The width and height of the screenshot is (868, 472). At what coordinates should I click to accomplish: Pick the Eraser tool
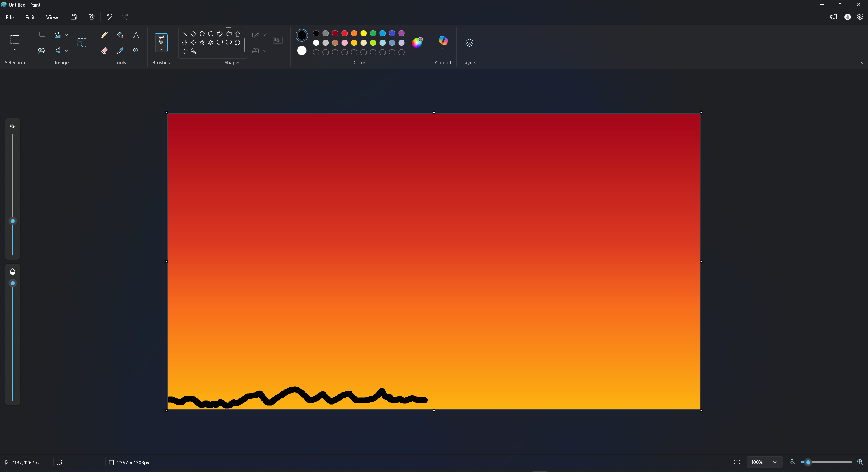click(x=104, y=51)
